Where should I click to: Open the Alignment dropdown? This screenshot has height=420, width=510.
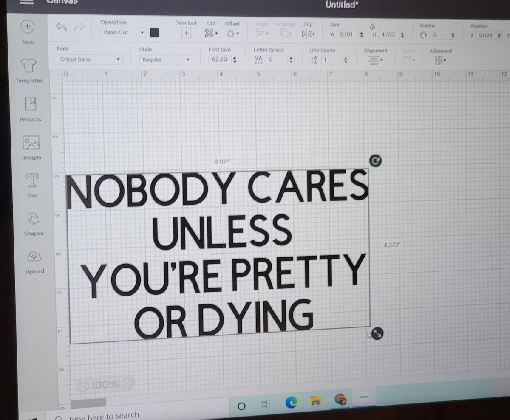tap(375, 61)
